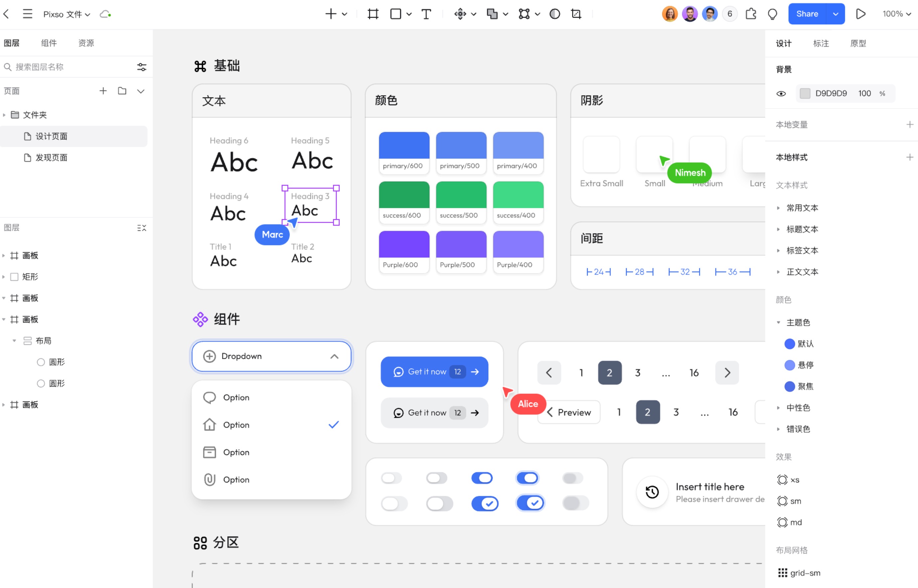Expand the 中性色 color group

point(778,408)
